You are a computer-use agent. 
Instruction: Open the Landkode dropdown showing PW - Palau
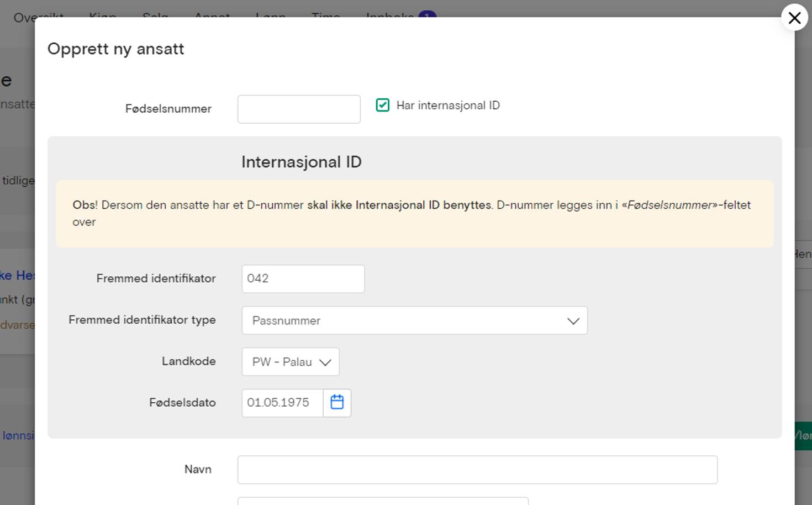[x=291, y=362]
